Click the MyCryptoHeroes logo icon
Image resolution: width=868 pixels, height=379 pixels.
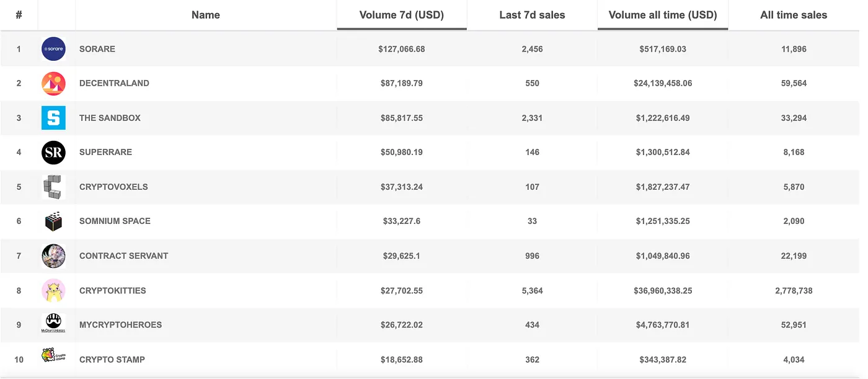(x=53, y=324)
